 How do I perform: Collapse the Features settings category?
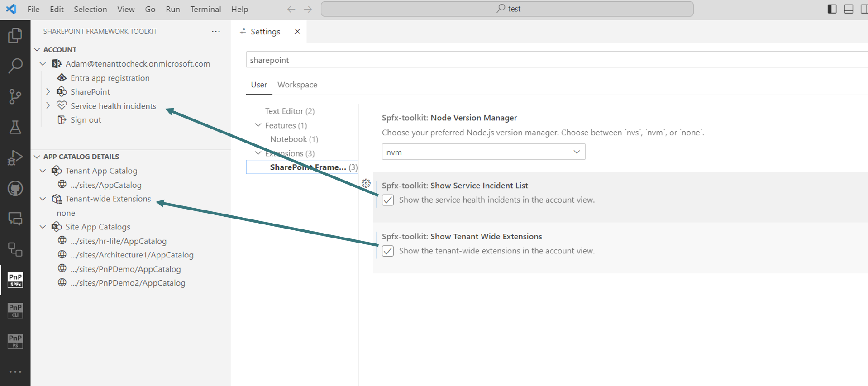258,125
